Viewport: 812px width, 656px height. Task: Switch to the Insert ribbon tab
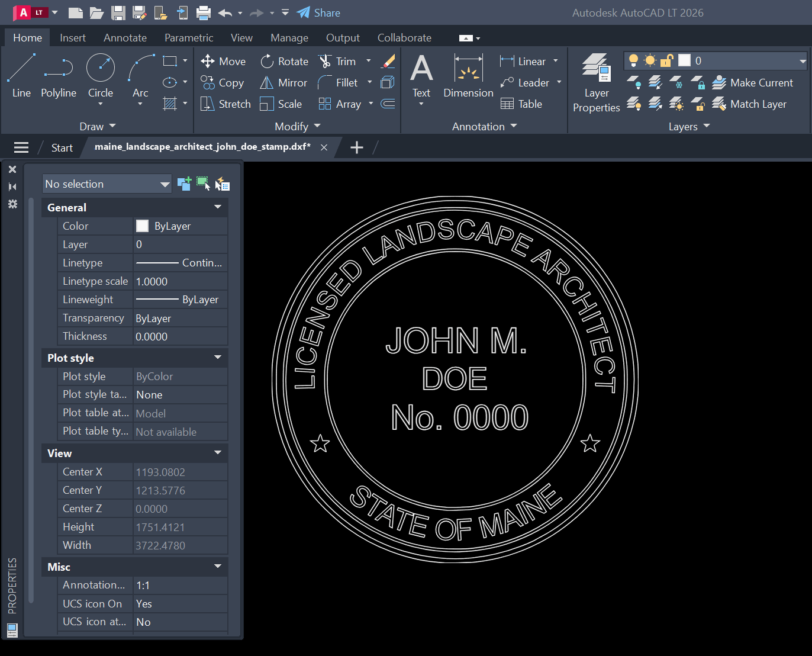(73, 38)
